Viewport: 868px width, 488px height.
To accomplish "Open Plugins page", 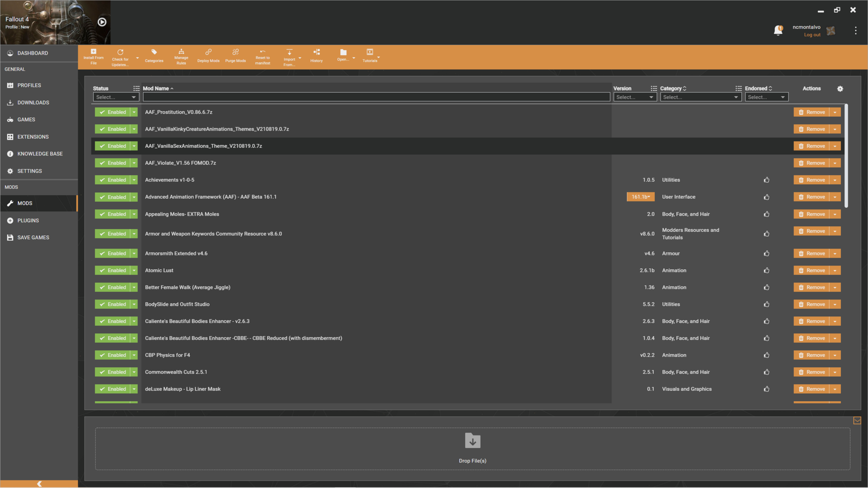I will point(39,221).
